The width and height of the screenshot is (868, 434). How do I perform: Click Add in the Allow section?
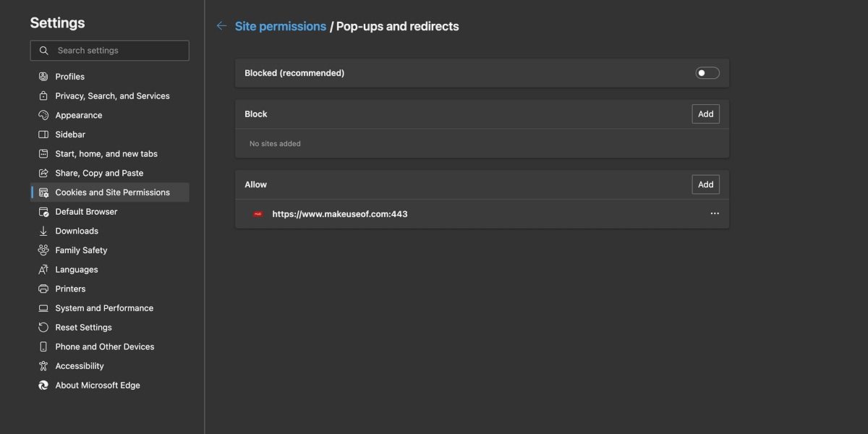tap(705, 184)
